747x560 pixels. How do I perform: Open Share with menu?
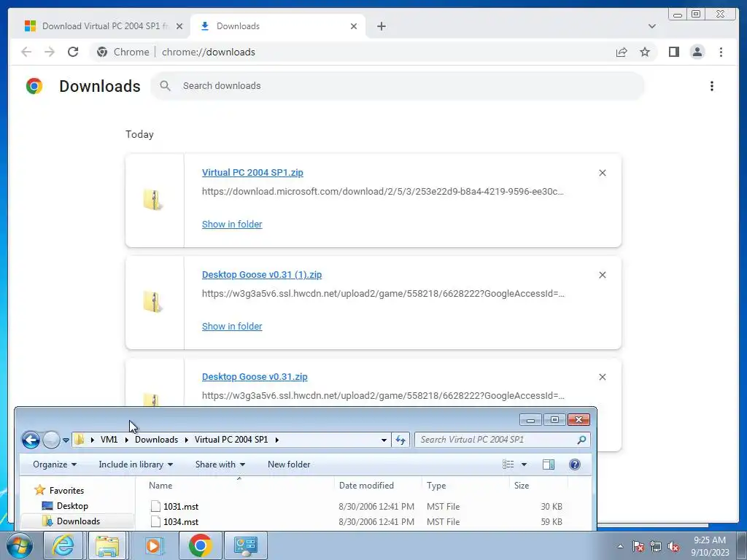[220, 464]
